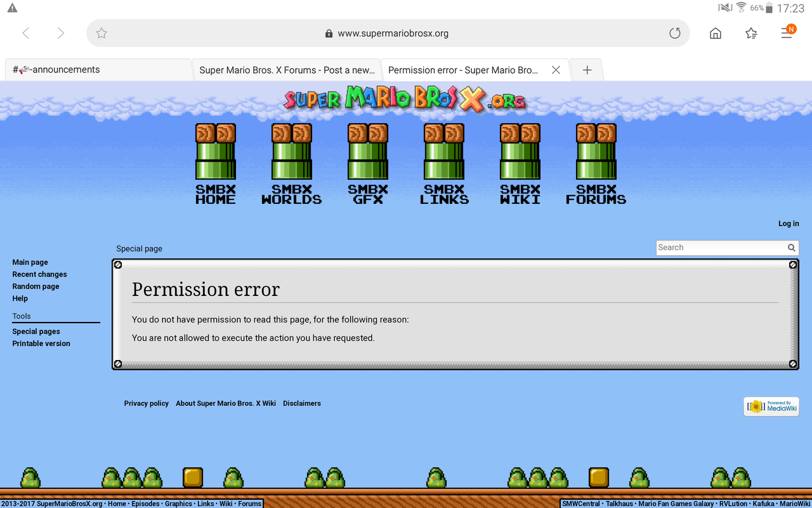The image size is (812, 508).
Task: Switch to the #announcements tab
Action: 98,70
